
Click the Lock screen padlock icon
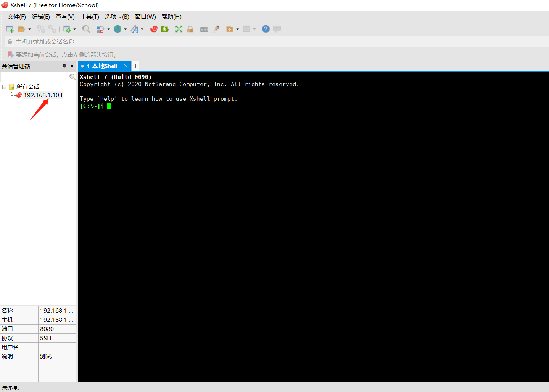click(x=190, y=29)
